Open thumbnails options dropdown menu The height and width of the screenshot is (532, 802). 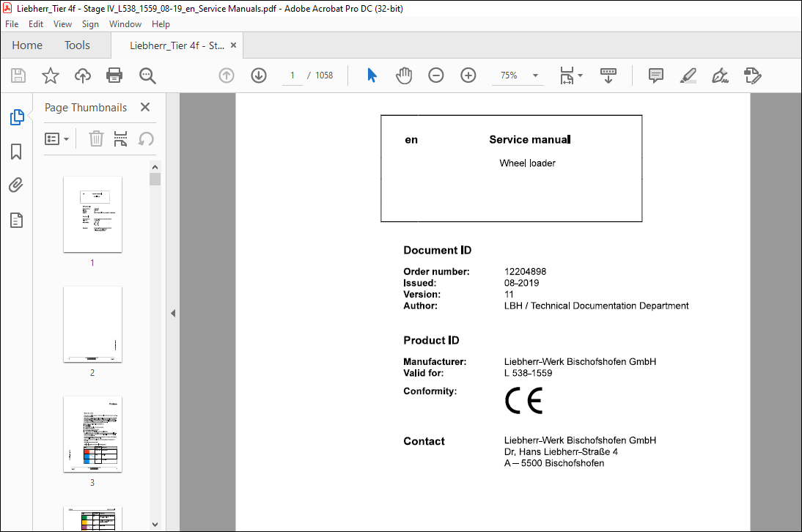click(x=56, y=138)
